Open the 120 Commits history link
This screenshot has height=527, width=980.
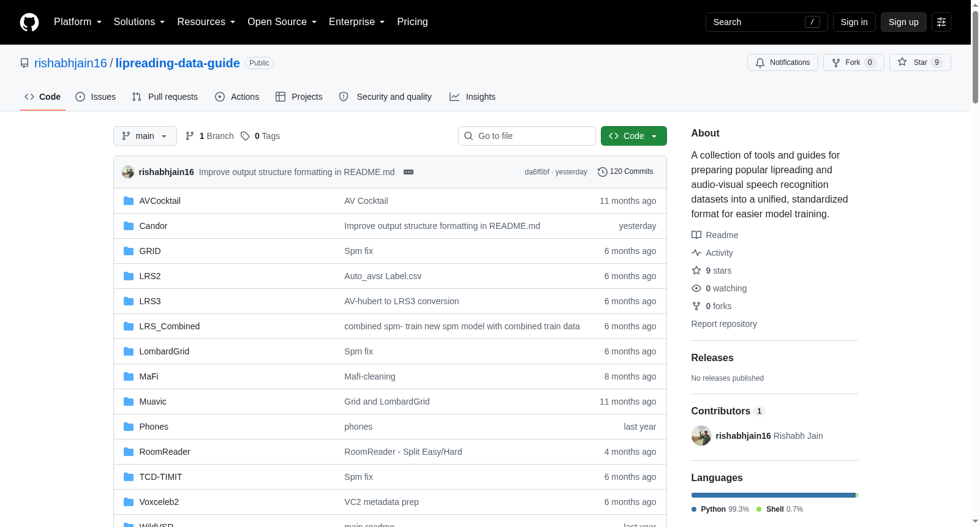[x=625, y=172]
